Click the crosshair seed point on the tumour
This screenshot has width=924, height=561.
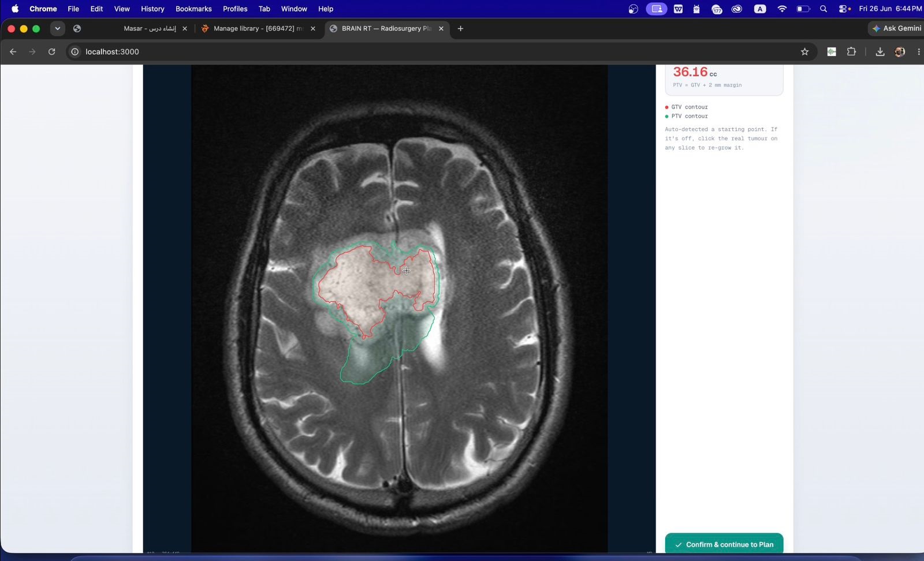pyautogui.click(x=407, y=270)
